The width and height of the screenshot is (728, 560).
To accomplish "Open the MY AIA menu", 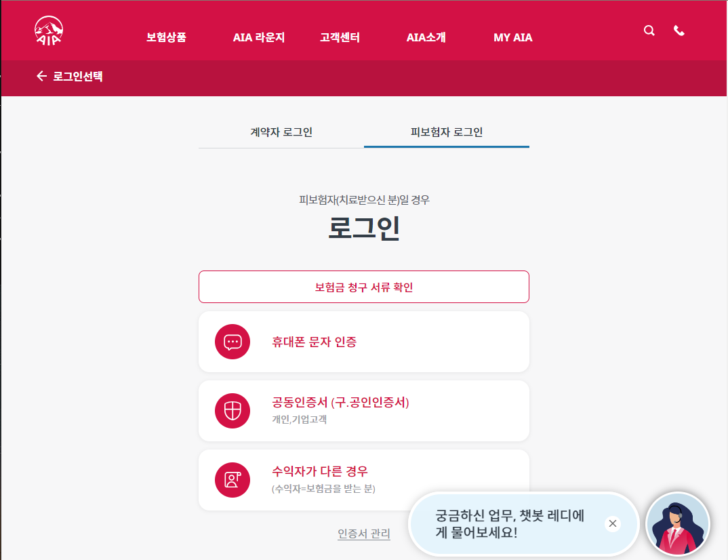I will click(x=512, y=37).
